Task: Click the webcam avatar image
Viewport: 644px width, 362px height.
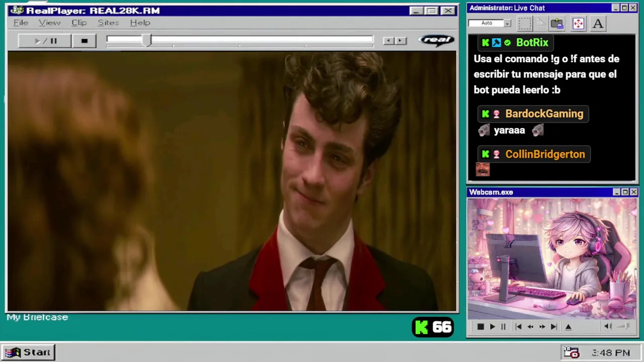Action: pos(552,258)
